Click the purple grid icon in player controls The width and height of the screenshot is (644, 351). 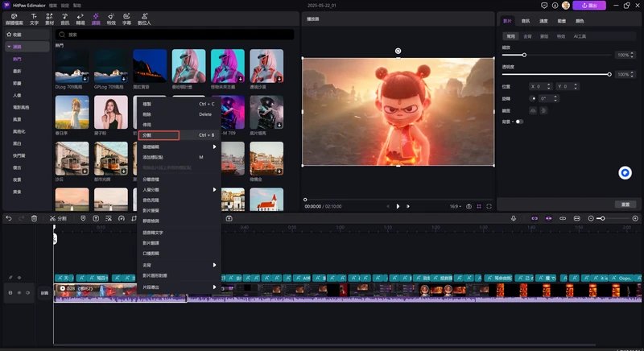(479, 207)
